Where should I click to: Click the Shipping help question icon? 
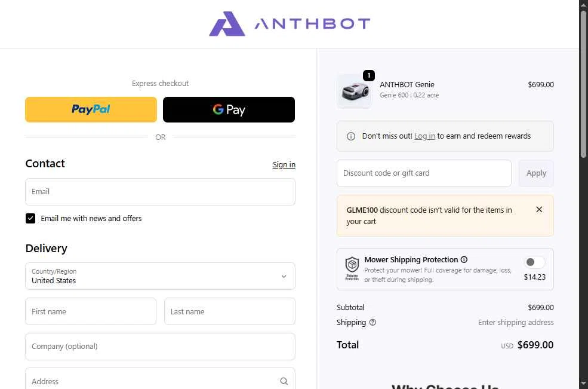[372, 322]
